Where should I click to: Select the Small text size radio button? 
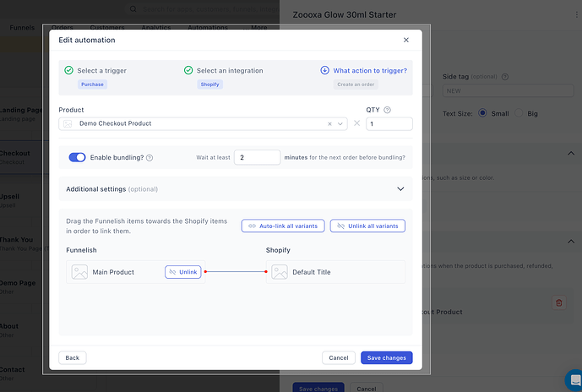point(482,113)
